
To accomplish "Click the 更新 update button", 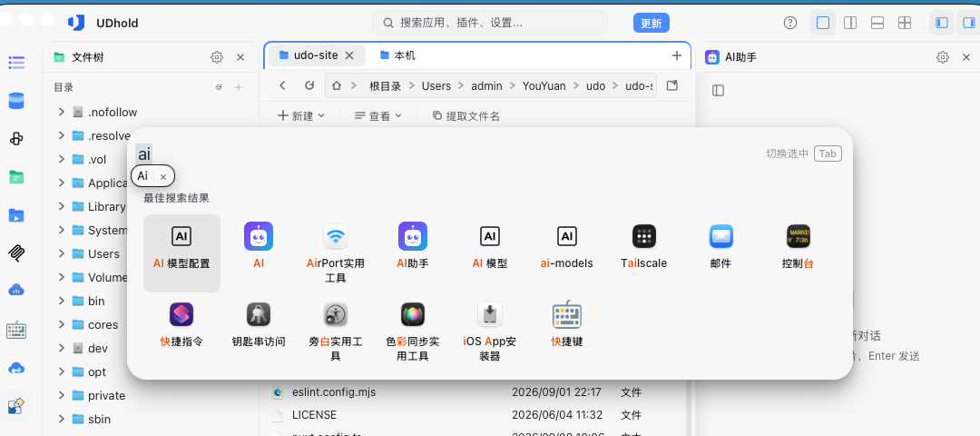I will [652, 23].
